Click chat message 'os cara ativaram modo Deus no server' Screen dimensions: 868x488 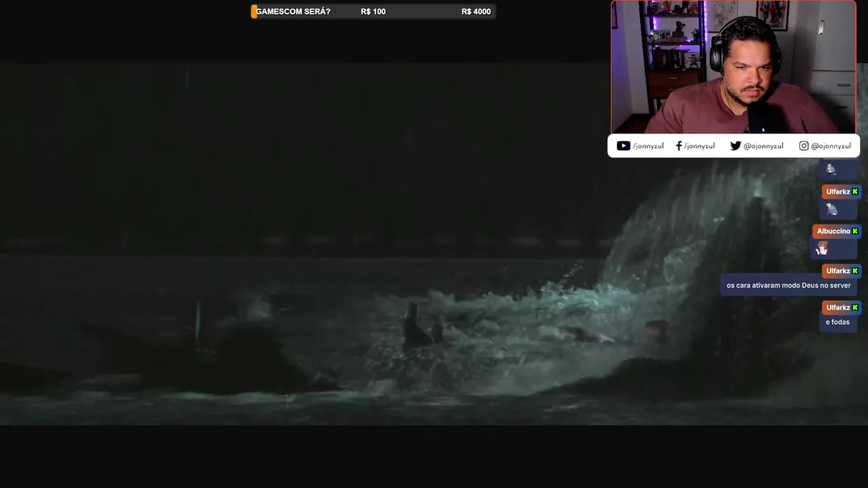(x=789, y=285)
